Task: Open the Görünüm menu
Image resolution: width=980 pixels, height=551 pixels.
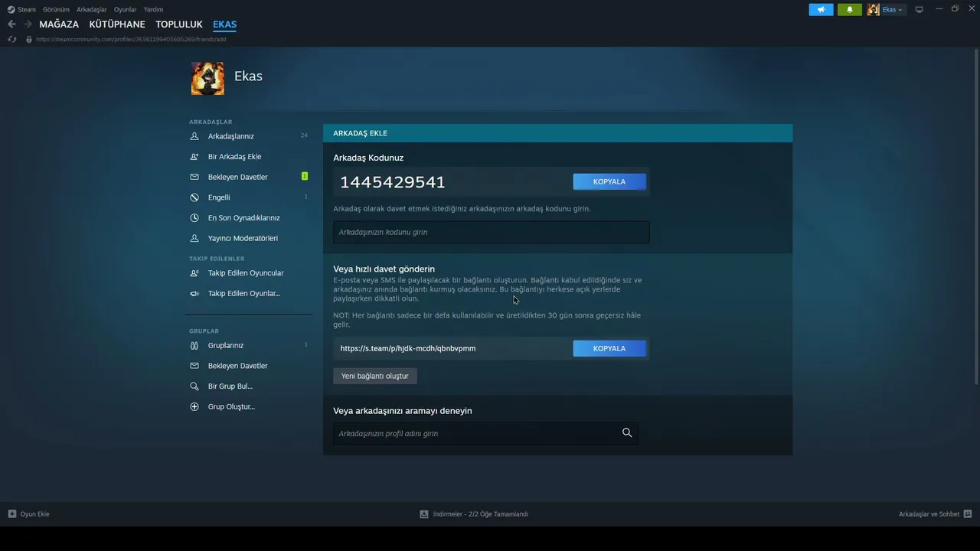Action: 56,10
